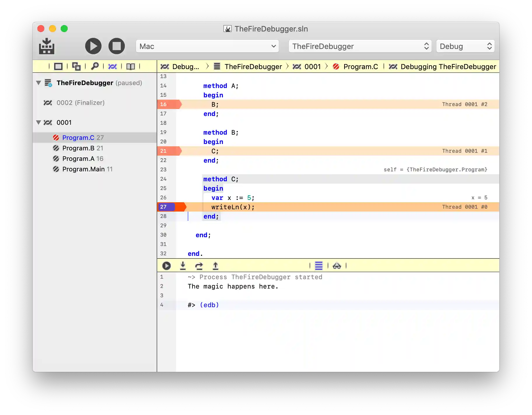
Task: Click the Step Out up-arrow icon
Action: point(215,265)
